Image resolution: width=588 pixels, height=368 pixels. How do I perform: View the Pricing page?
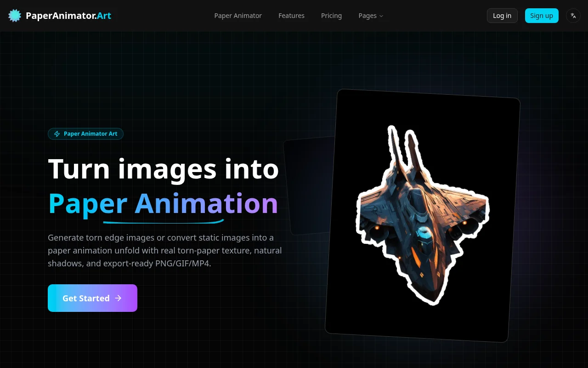click(x=331, y=15)
